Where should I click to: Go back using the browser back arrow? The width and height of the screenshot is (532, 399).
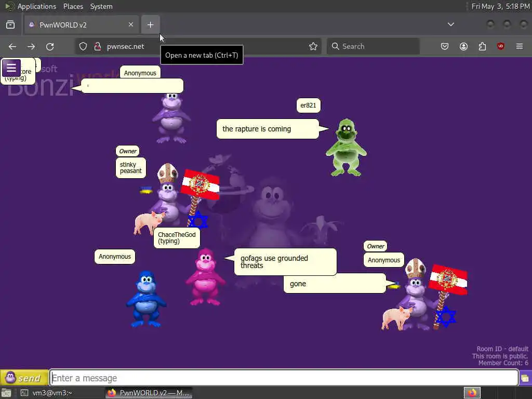12,46
